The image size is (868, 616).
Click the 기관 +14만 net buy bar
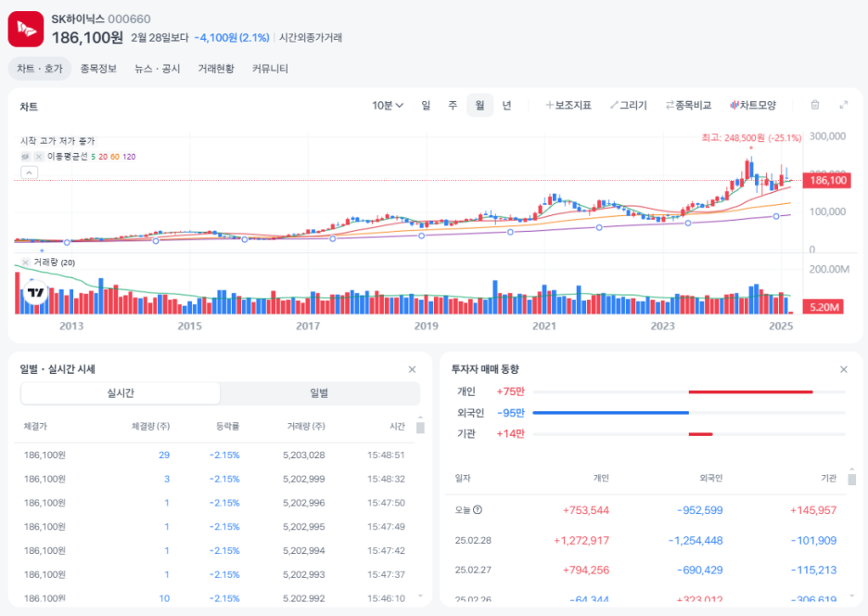(x=700, y=434)
